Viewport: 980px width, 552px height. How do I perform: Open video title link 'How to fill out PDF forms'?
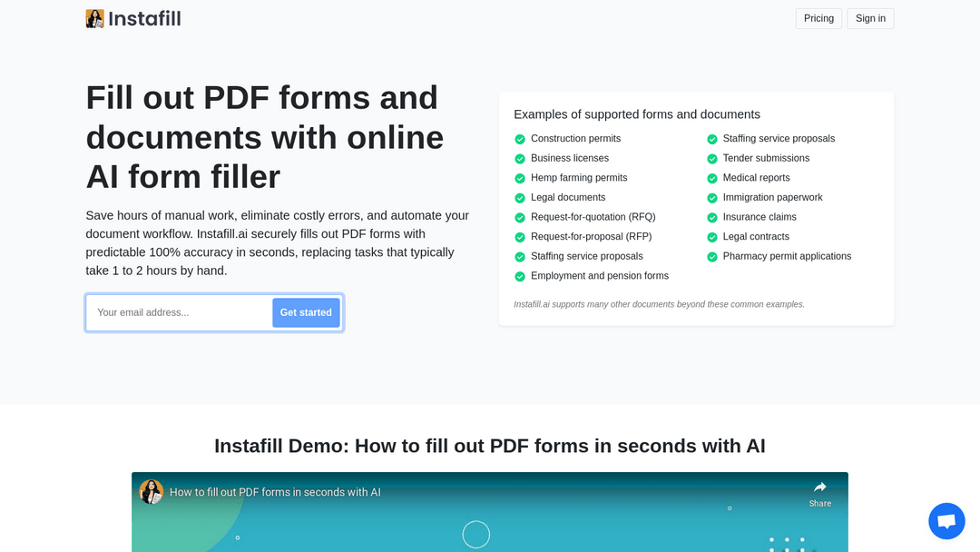(275, 492)
